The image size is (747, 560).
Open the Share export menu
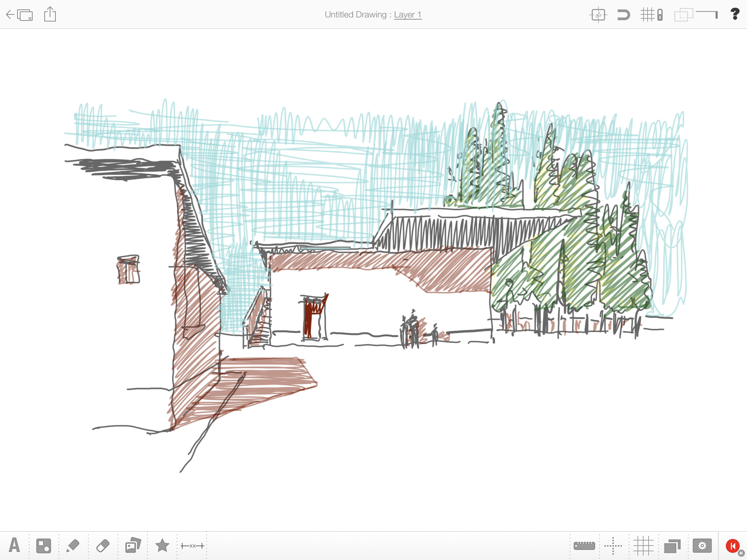click(x=50, y=14)
